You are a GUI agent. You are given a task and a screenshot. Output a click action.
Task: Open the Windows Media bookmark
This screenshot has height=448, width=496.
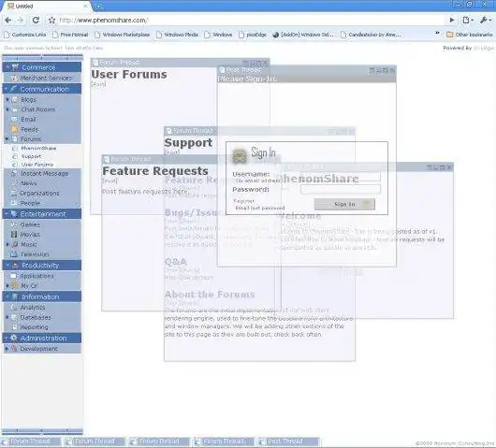click(x=177, y=35)
